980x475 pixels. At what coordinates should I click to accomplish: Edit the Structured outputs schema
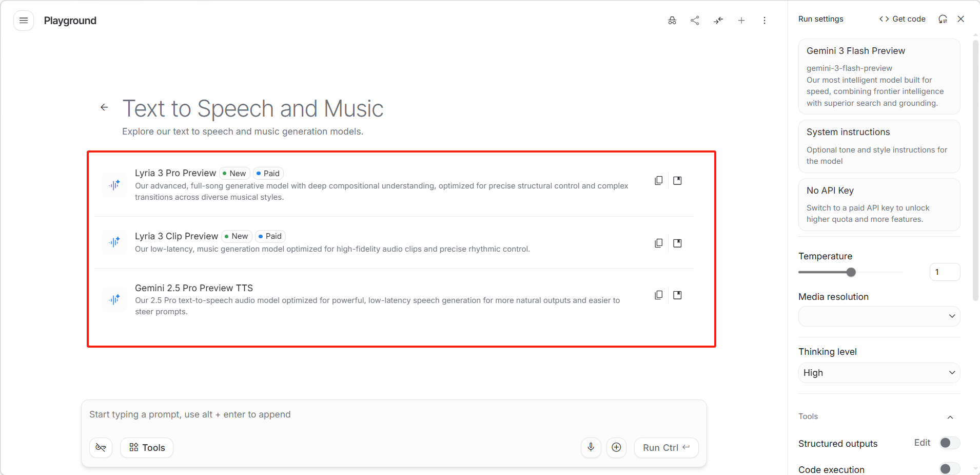[922, 443]
